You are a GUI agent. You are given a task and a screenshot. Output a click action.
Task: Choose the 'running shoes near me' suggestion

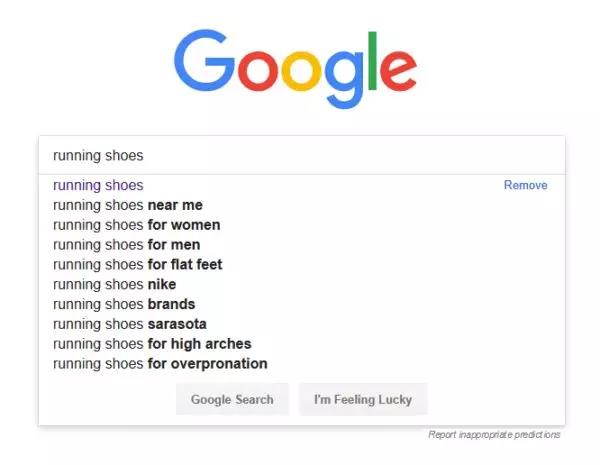tap(128, 205)
